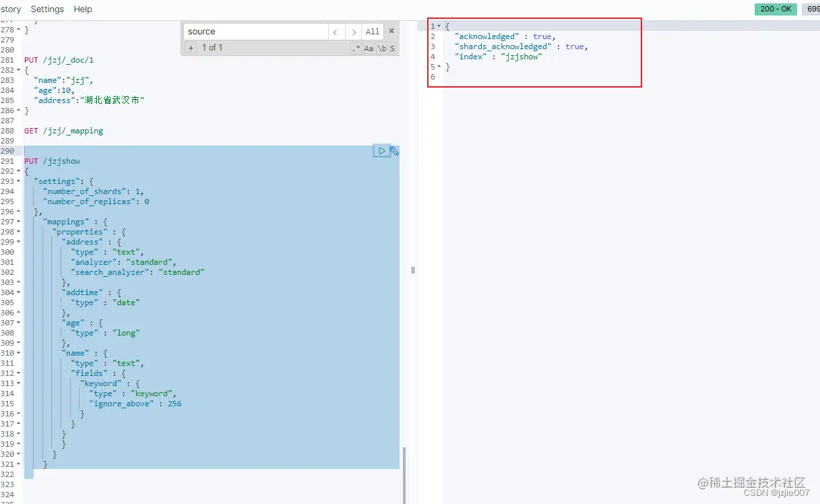Image resolution: width=820 pixels, height=504 pixels.
Task: Toggle case-sensitive search option Aa
Action: click(369, 49)
